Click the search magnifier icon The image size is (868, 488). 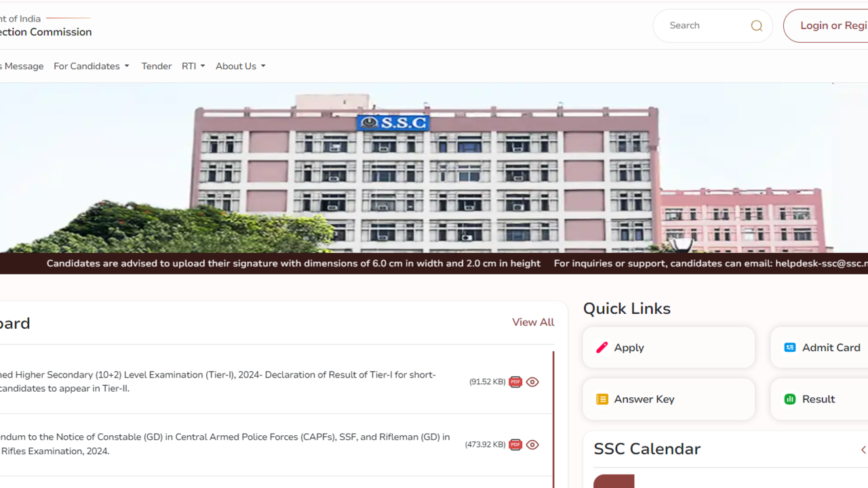[x=757, y=26]
